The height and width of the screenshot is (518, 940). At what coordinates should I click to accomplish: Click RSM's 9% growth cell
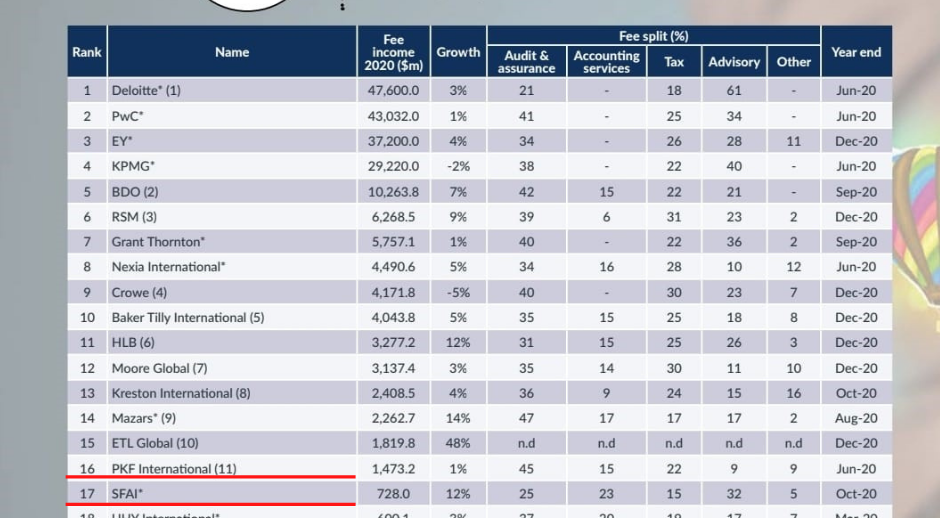coord(458,216)
